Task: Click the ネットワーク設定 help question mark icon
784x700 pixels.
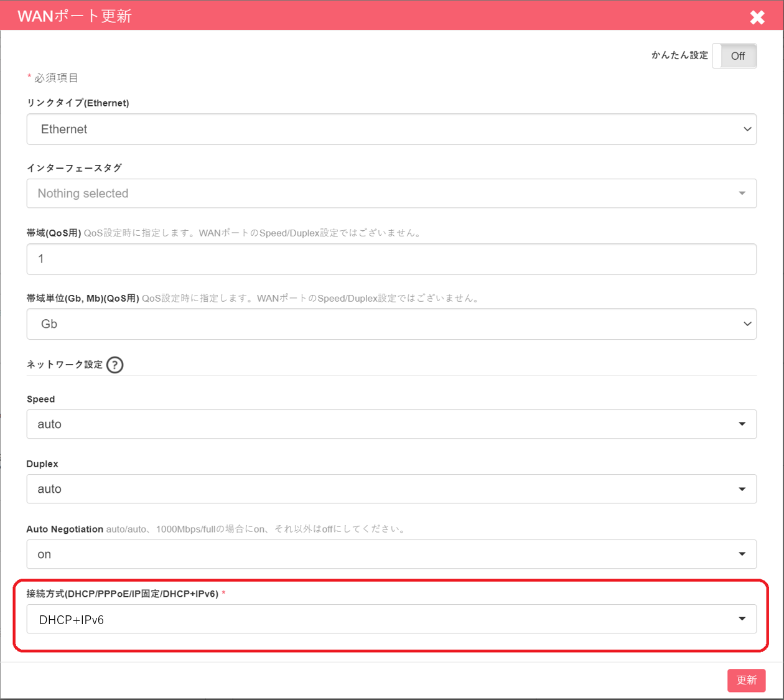Action: pos(115,365)
